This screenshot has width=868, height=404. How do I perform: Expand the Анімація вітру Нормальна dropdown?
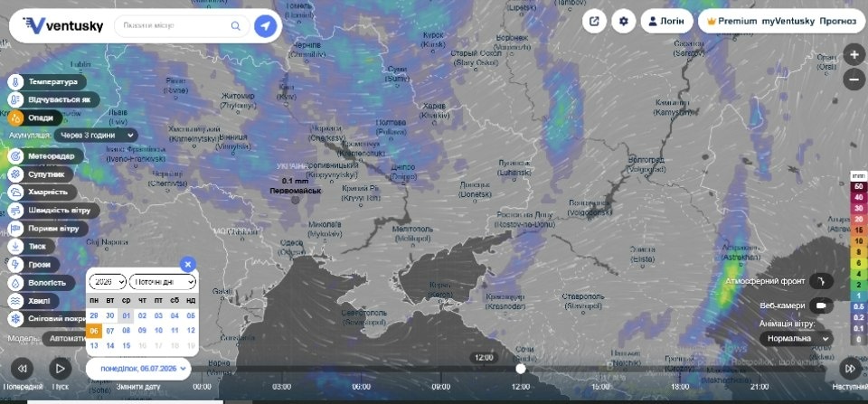click(796, 338)
